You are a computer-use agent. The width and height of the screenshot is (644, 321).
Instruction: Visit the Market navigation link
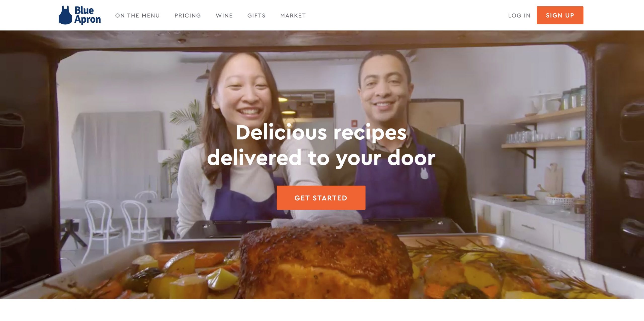click(293, 16)
